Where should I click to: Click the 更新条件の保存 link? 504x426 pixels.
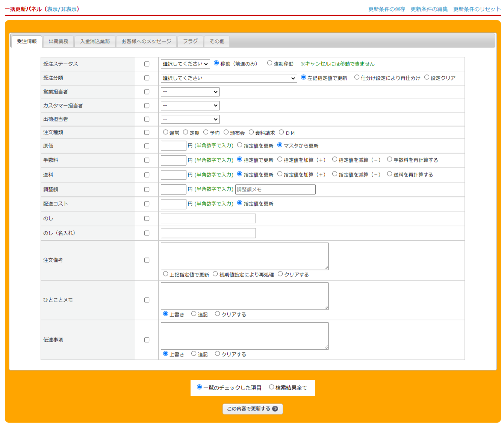386,9
